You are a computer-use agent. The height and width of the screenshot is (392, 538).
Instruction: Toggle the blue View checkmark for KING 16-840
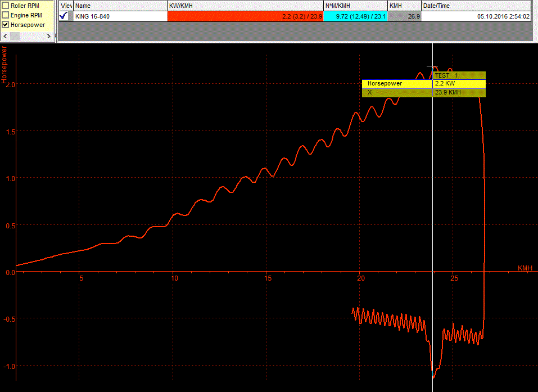coord(64,16)
